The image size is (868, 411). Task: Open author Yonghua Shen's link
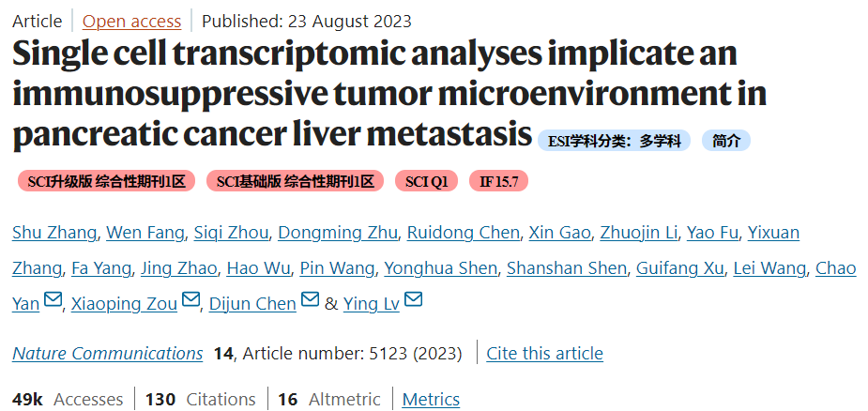coord(441,268)
